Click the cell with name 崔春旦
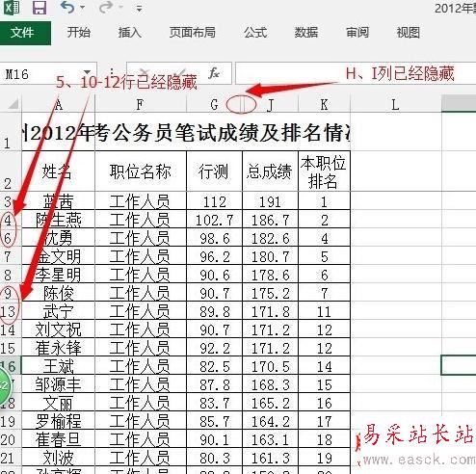The width and height of the screenshot is (476, 474). coord(58,439)
